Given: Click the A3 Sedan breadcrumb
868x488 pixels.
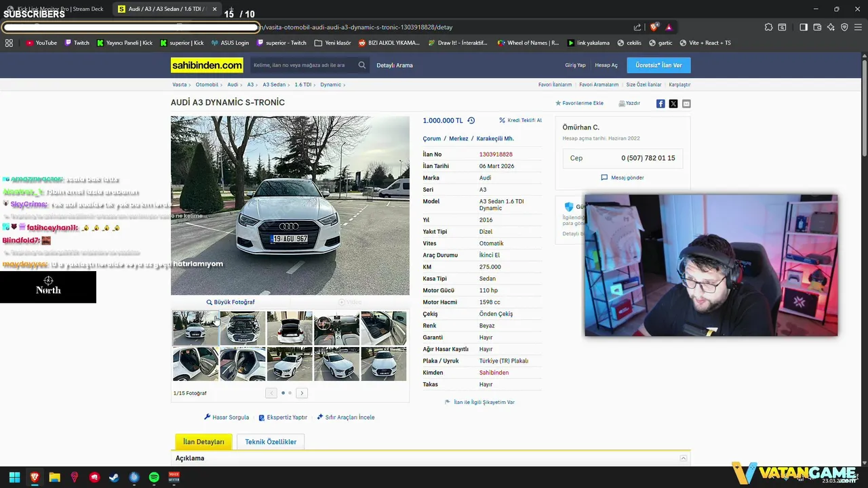Looking at the screenshot, I should coord(274,85).
